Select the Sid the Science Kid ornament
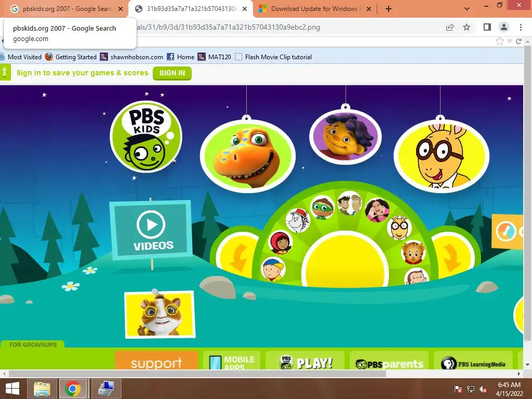The image size is (532, 399). pyautogui.click(x=345, y=137)
